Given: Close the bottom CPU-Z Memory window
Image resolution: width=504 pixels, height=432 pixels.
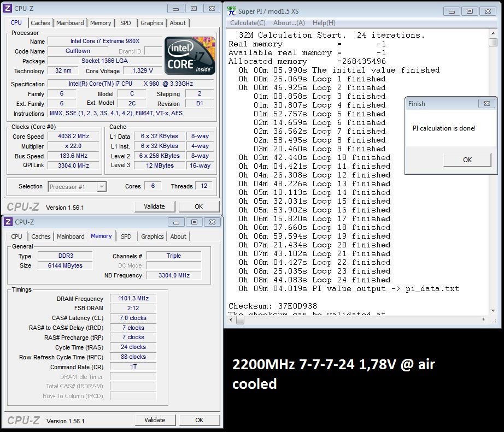Looking at the screenshot, I should [x=212, y=222].
